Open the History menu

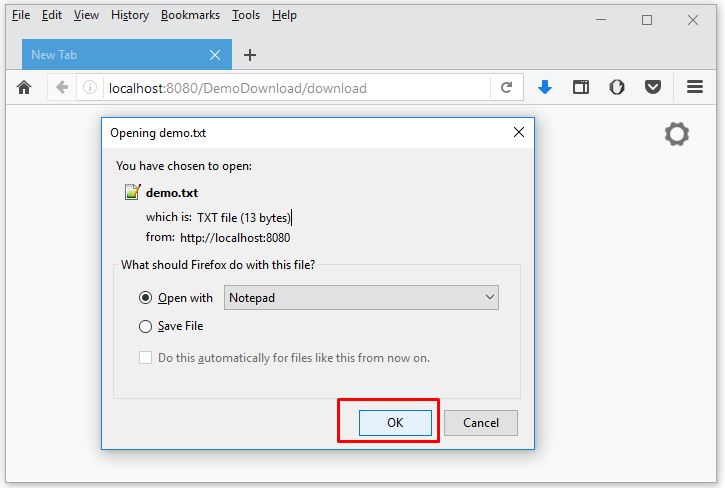[130, 15]
